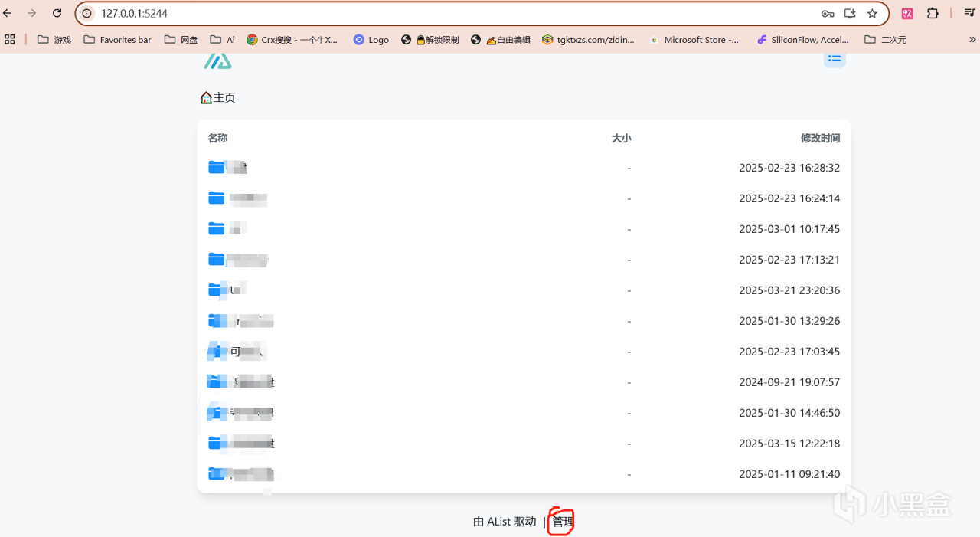Viewport: 980px width, 537px height.
Task: View site information icon in address bar
Action: pyautogui.click(x=87, y=13)
